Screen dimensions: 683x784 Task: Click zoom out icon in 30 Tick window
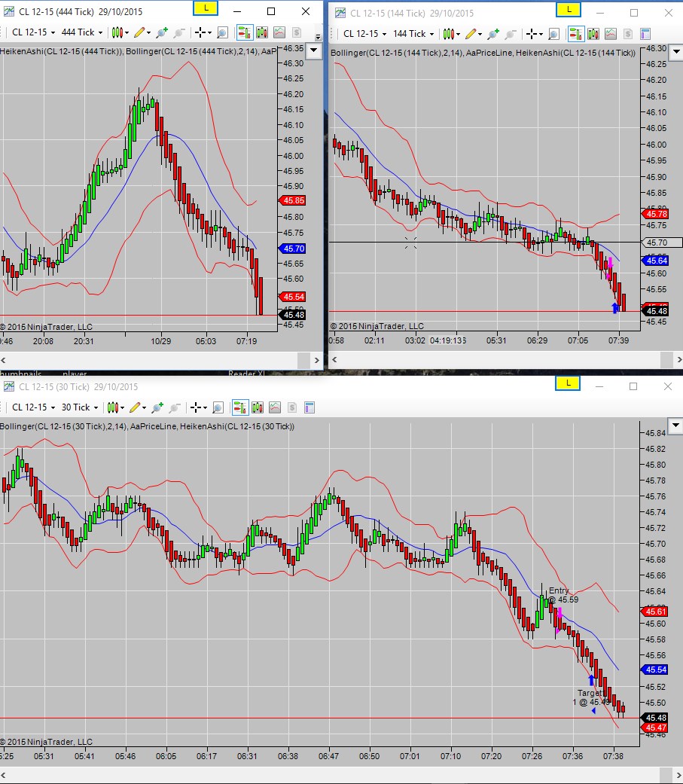pos(174,407)
